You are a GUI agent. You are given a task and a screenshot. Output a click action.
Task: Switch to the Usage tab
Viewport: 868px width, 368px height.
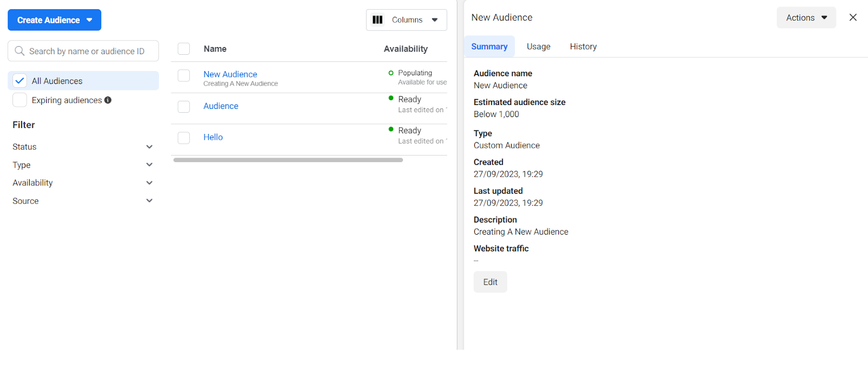point(538,47)
